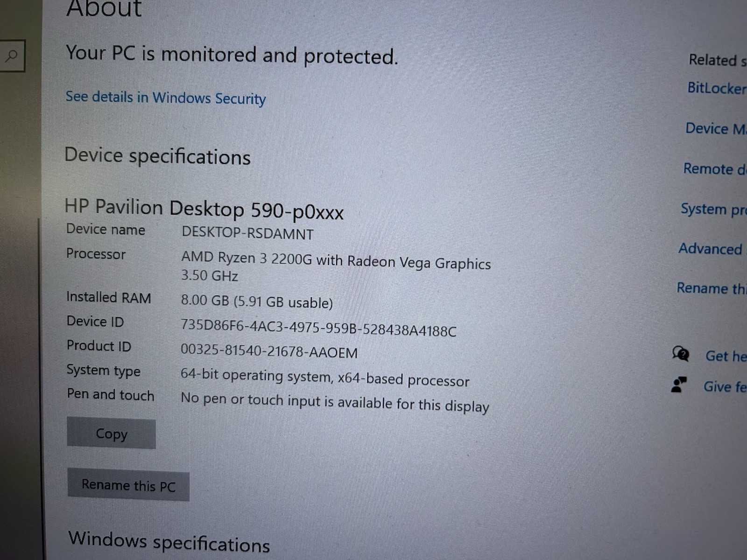This screenshot has width=747, height=560.
Task: Click the device name DESKTOP-RSDAMNT
Action: (x=247, y=233)
